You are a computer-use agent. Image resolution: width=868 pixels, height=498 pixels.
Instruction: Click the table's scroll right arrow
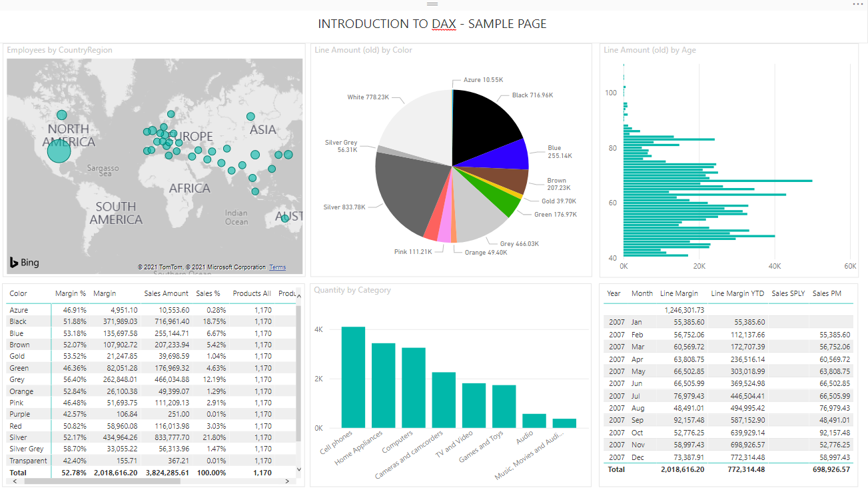pos(288,481)
